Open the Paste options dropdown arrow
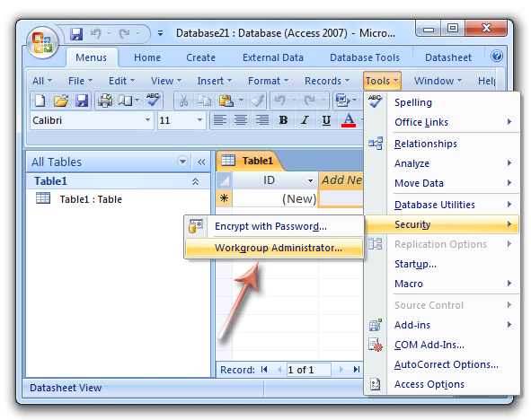The height and width of the screenshot is (420, 531). (241, 101)
